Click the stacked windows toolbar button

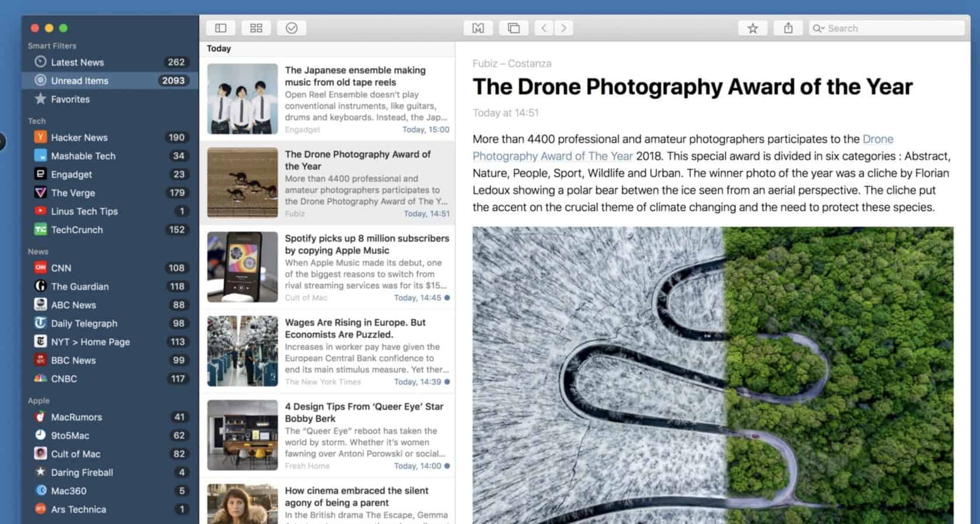click(x=514, y=28)
